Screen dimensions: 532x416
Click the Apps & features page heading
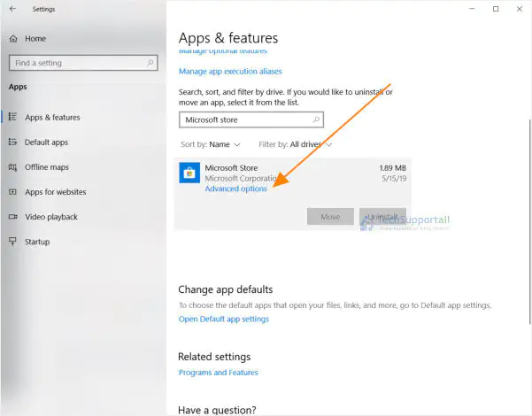[x=228, y=38]
